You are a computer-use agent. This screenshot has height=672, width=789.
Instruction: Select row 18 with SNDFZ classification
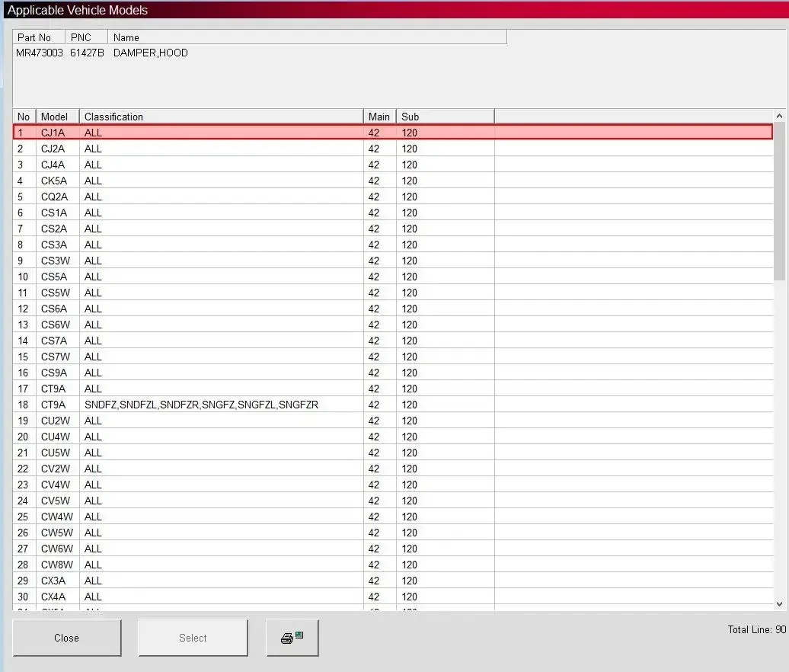click(392, 405)
